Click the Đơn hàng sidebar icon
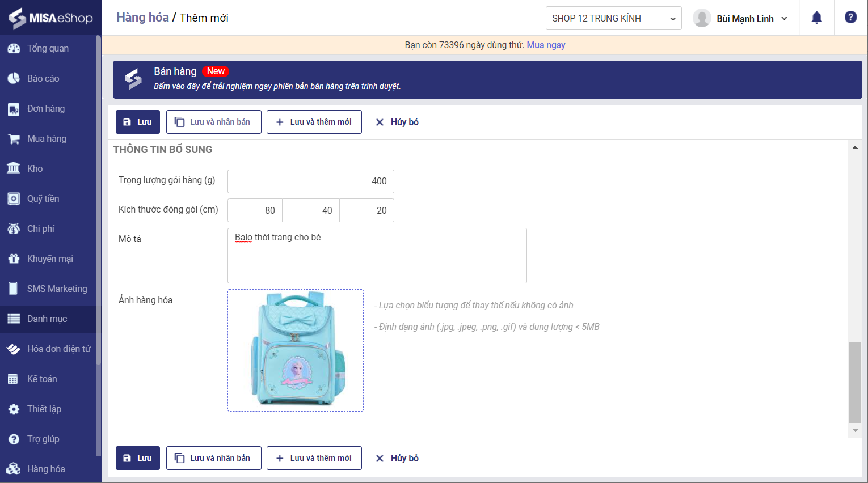The height and width of the screenshot is (483, 868). point(14,109)
